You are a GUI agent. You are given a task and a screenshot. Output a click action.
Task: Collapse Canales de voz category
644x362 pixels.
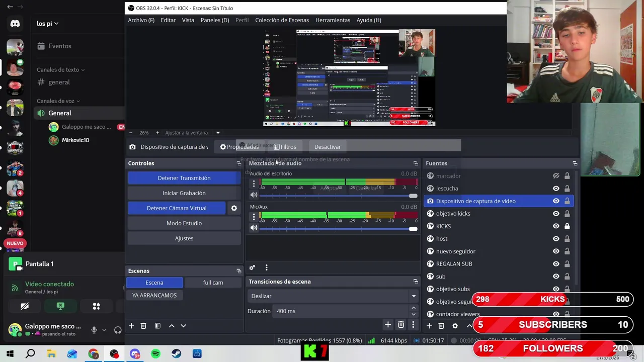pos(58,101)
